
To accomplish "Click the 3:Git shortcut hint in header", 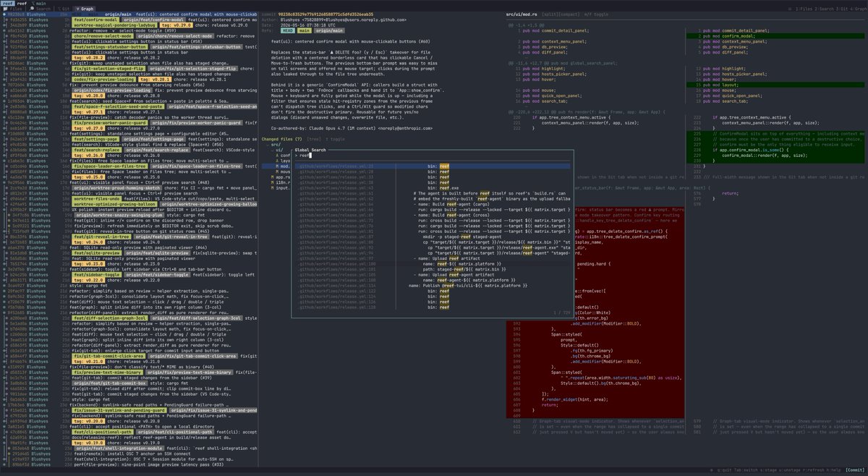I will pyautogui.click(x=843, y=9).
